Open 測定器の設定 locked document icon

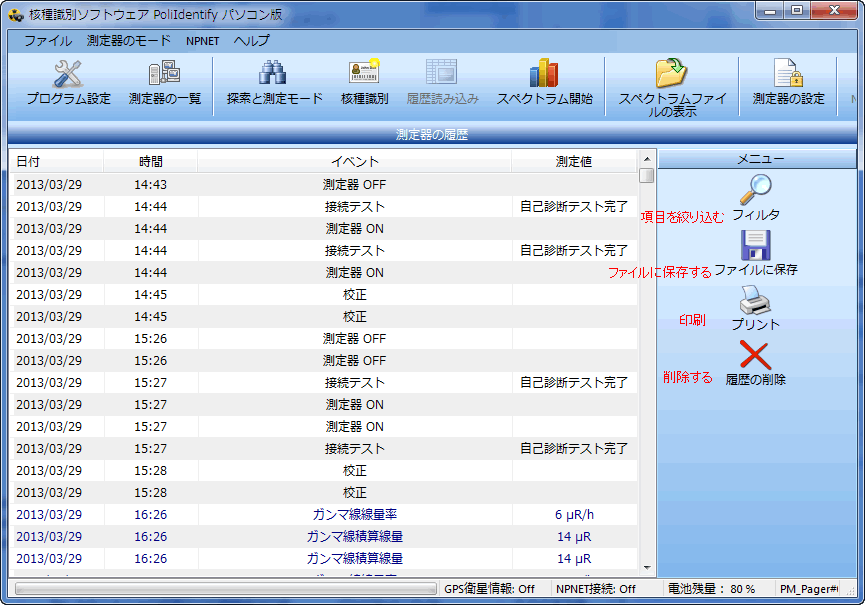point(788,73)
